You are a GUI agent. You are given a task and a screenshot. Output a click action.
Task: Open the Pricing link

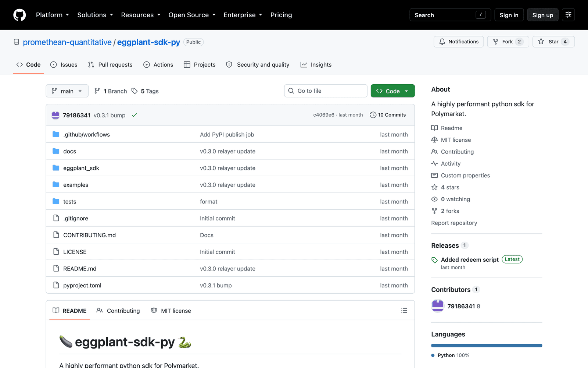(x=281, y=15)
